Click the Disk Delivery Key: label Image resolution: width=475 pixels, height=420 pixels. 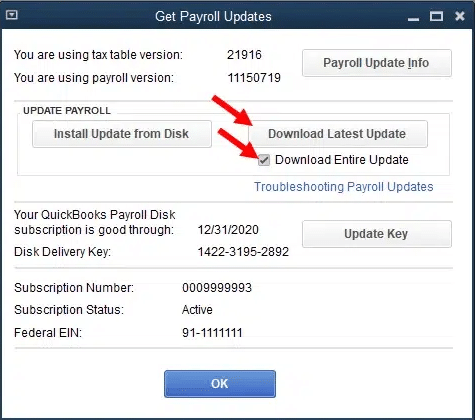pos(62,252)
